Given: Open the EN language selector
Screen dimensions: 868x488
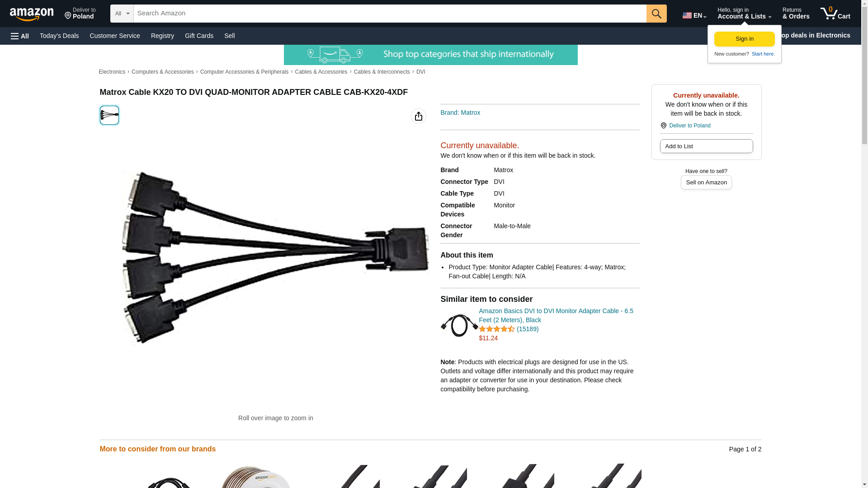Looking at the screenshot, I should (x=694, y=15).
